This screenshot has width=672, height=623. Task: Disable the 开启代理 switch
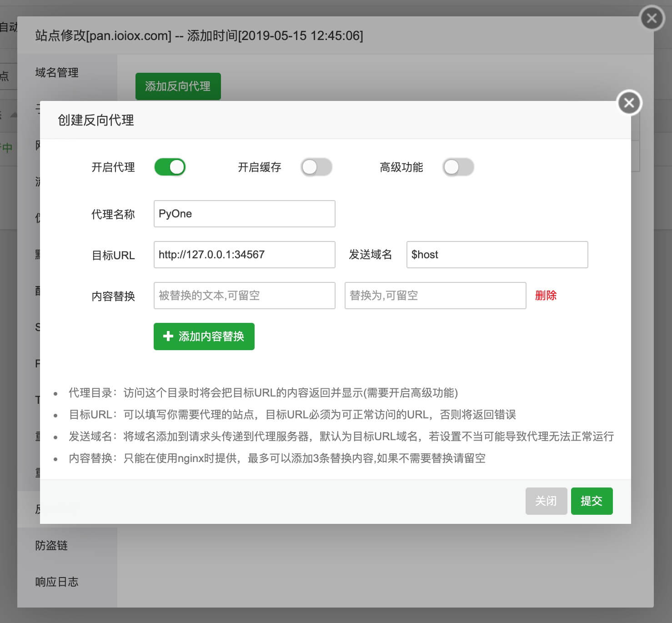[170, 167]
